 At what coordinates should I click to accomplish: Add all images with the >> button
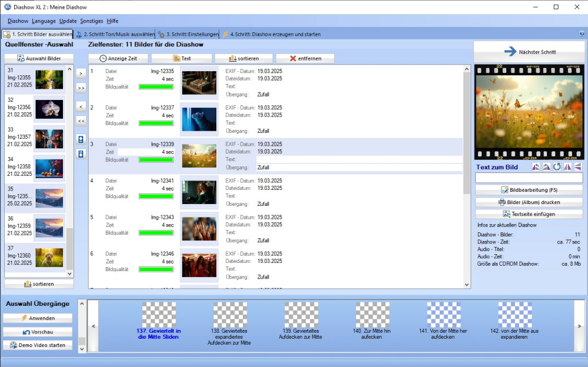tap(81, 88)
